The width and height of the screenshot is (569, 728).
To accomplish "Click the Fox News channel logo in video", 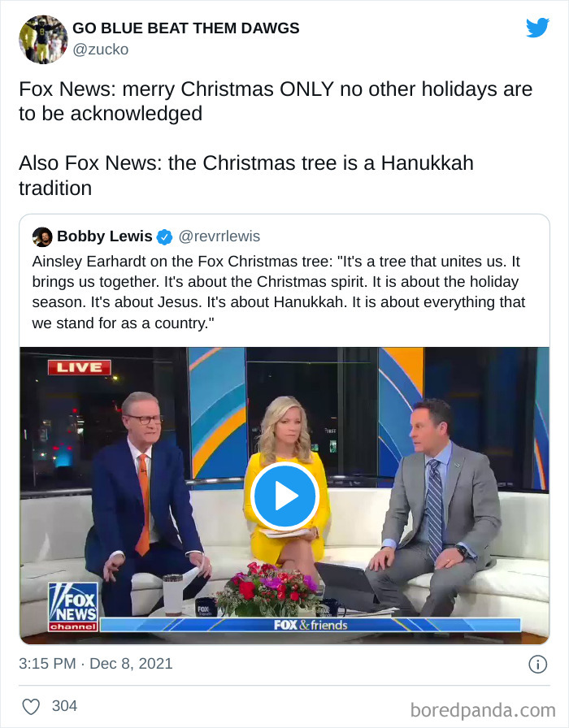I will click(73, 607).
